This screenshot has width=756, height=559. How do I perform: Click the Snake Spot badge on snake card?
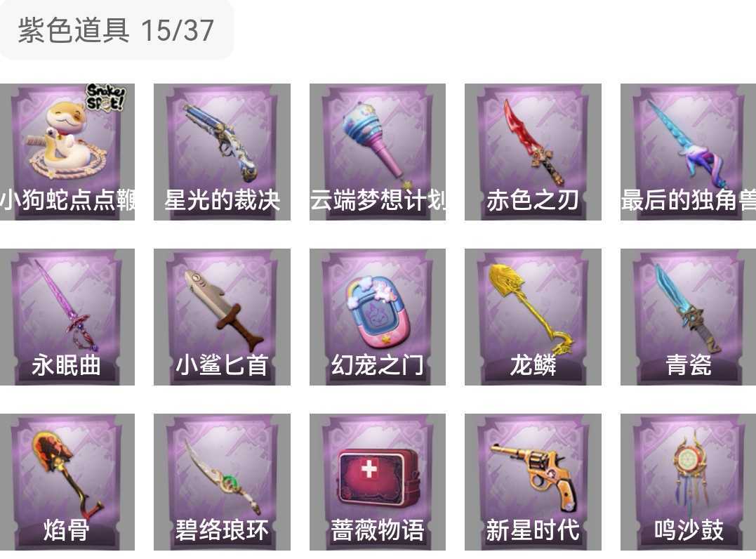click(x=105, y=97)
